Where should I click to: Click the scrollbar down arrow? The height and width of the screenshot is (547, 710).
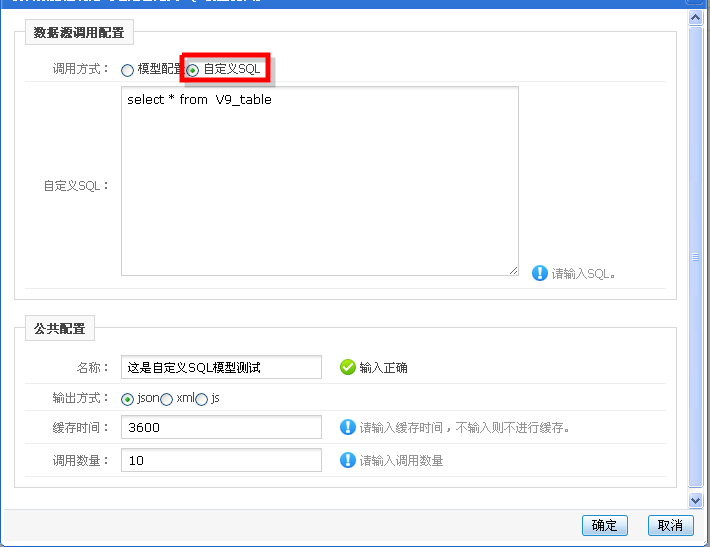[x=696, y=500]
